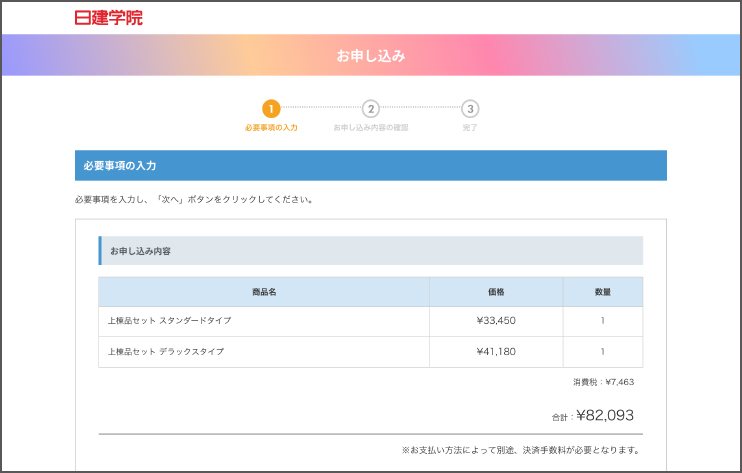742x473 pixels.
Task: Click the 完了 step label
Action: tap(470, 128)
